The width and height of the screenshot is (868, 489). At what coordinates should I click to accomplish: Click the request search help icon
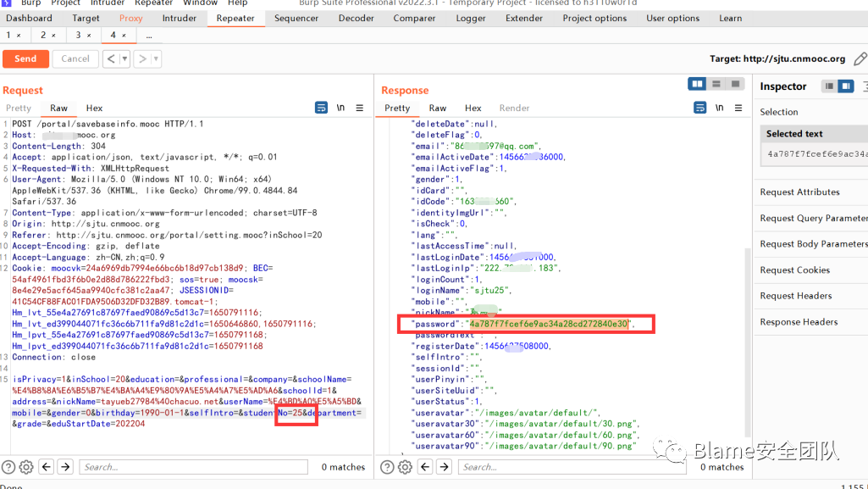pyautogui.click(x=8, y=467)
